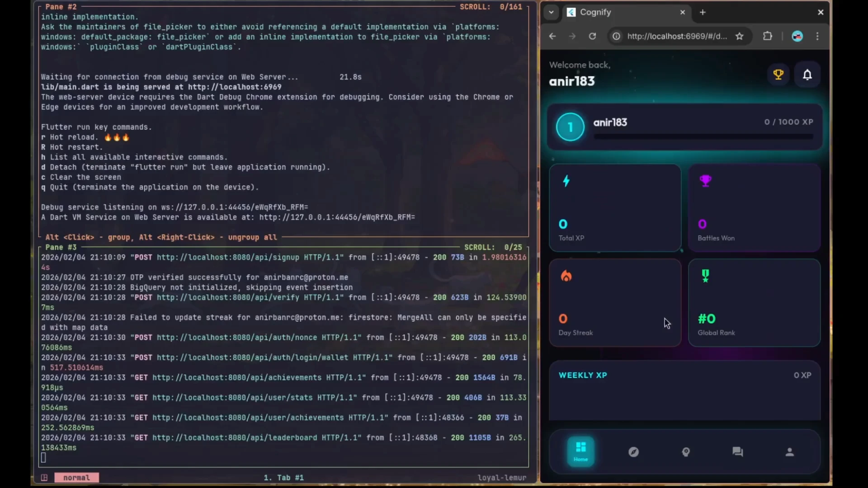Click the Pane #3 SCROLL 0/25 indicator
868x488 pixels.
coord(493,247)
